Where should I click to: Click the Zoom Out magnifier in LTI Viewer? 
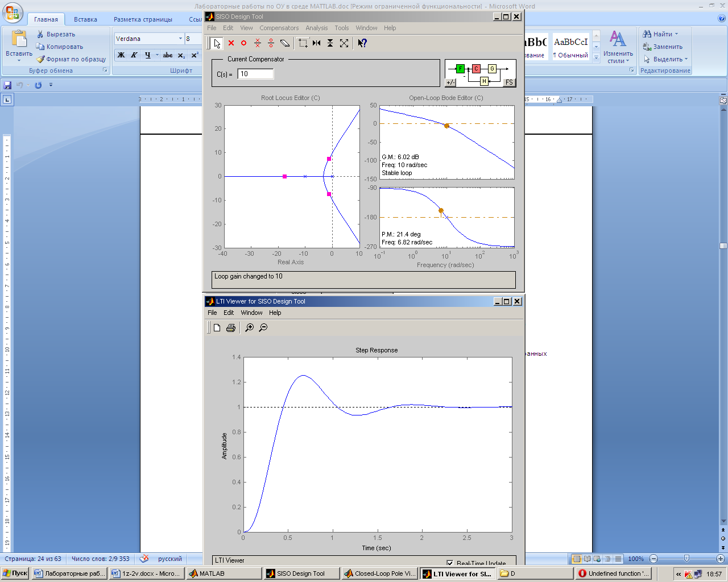tap(263, 328)
